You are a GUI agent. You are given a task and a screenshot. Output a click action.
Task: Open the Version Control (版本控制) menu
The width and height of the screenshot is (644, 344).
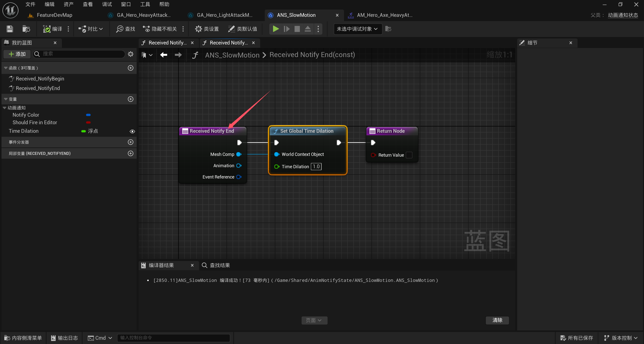[621, 338]
